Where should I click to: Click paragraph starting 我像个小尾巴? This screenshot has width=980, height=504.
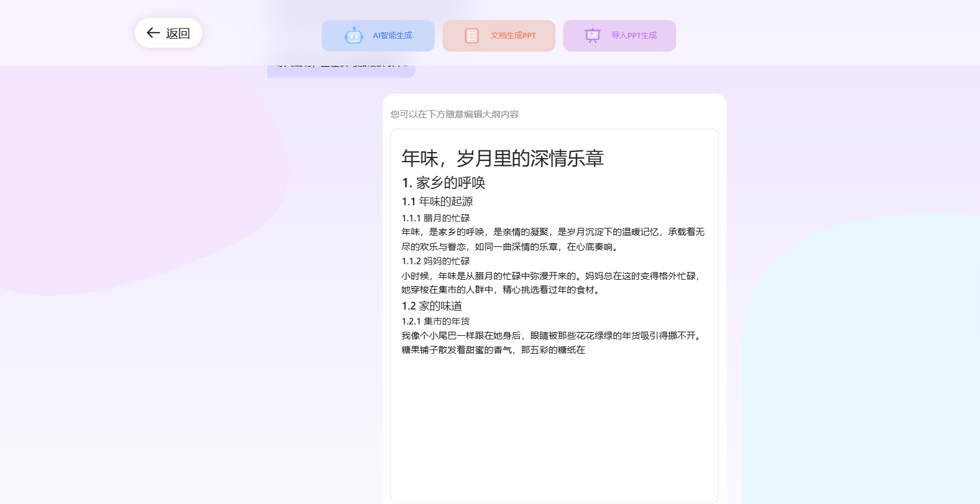coord(553,343)
